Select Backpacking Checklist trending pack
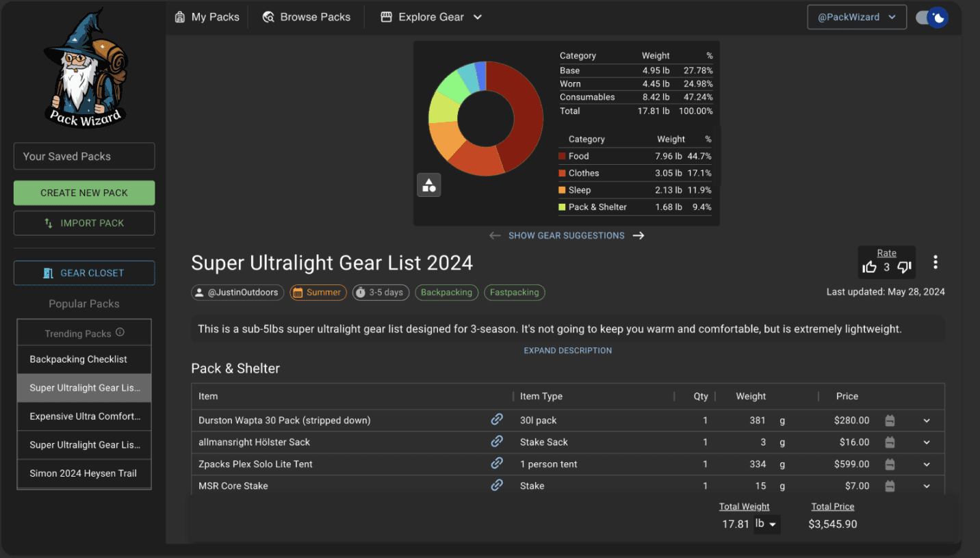This screenshot has width=980, height=558. [84, 359]
